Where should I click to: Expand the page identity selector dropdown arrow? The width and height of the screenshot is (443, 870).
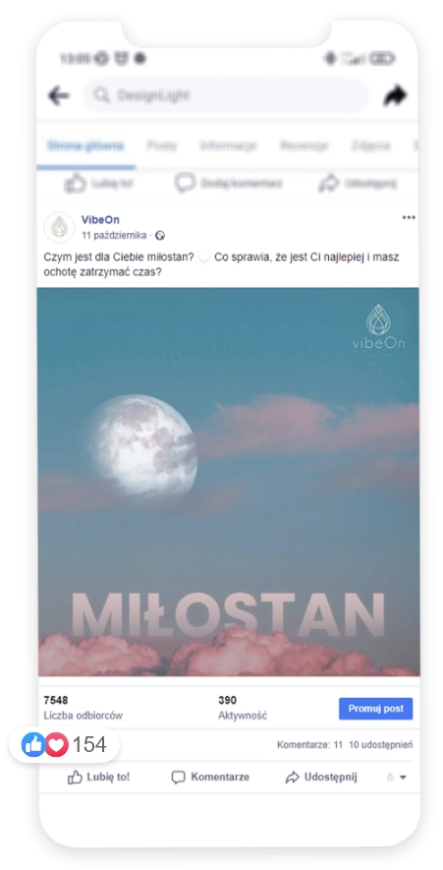tap(403, 777)
